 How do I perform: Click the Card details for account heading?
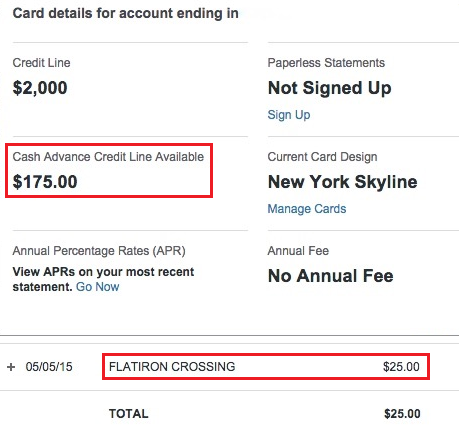coord(125,14)
